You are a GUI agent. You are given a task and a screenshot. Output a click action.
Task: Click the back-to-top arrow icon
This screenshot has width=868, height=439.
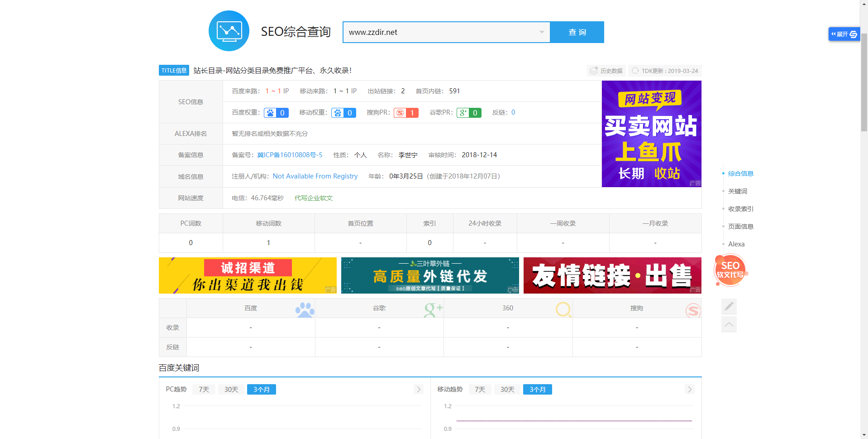[729, 324]
